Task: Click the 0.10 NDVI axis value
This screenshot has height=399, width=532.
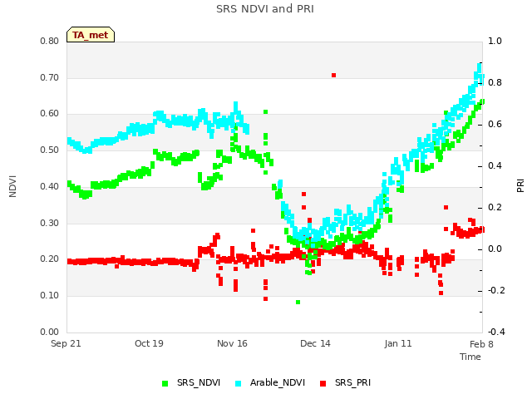Action: (50, 296)
